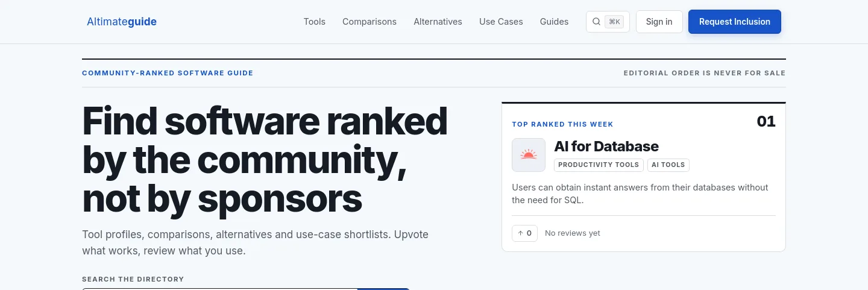This screenshot has height=290, width=868.
Task: Open Alternatives in the navigation
Action: point(438,22)
